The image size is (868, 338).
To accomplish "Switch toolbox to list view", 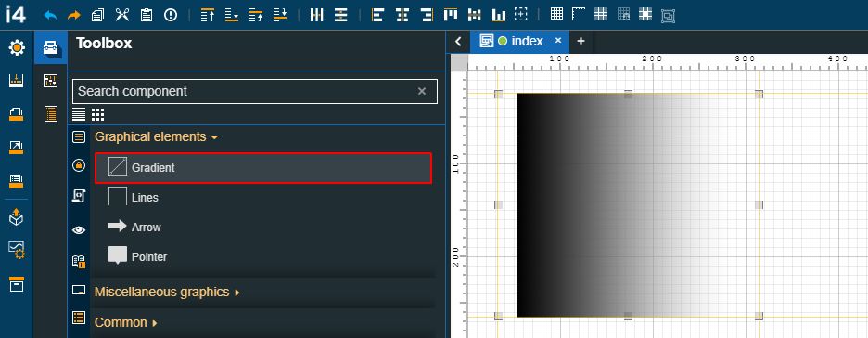I will [79, 115].
